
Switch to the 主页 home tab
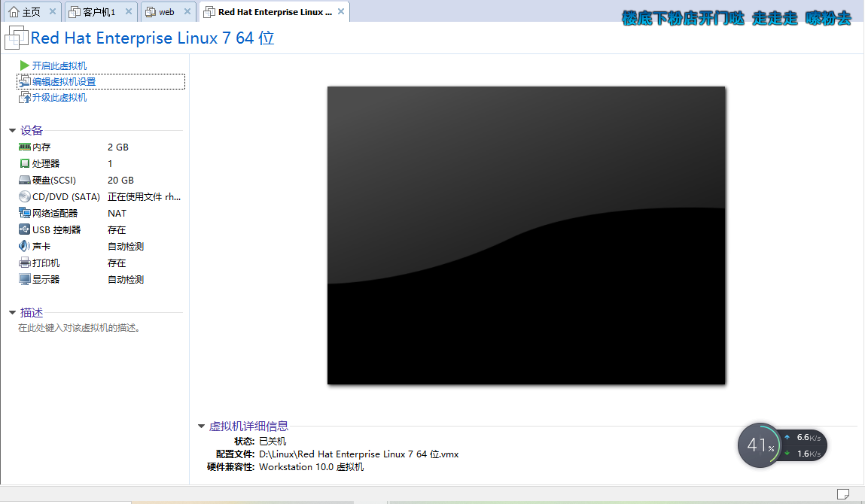[x=31, y=11]
